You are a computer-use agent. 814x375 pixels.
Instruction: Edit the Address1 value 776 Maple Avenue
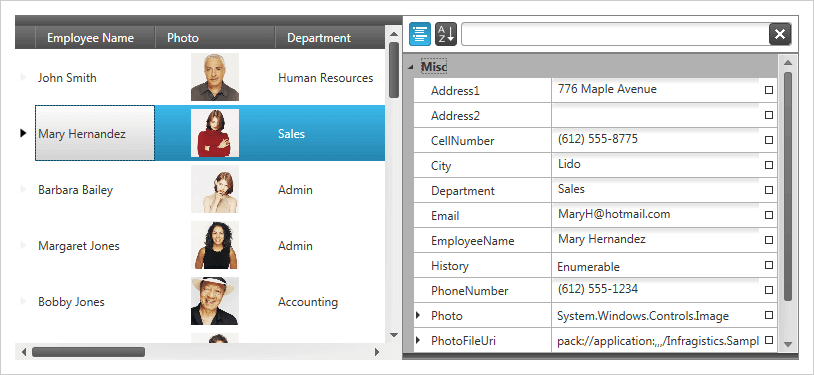656,90
